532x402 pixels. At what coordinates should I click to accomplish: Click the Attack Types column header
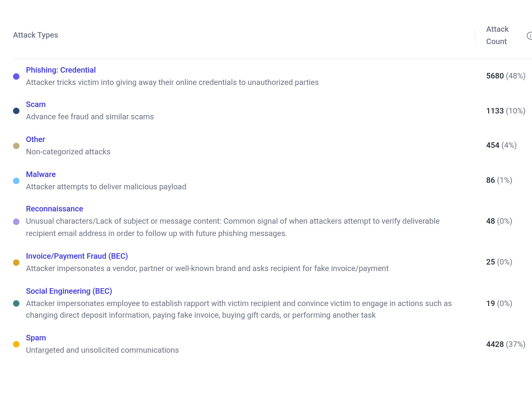tap(35, 35)
